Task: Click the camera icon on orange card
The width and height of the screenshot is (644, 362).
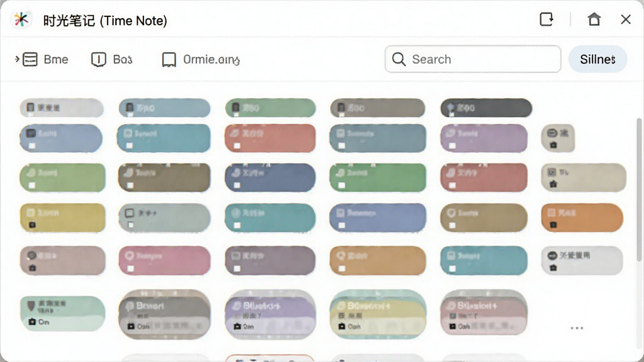Action: pos(553,225)
